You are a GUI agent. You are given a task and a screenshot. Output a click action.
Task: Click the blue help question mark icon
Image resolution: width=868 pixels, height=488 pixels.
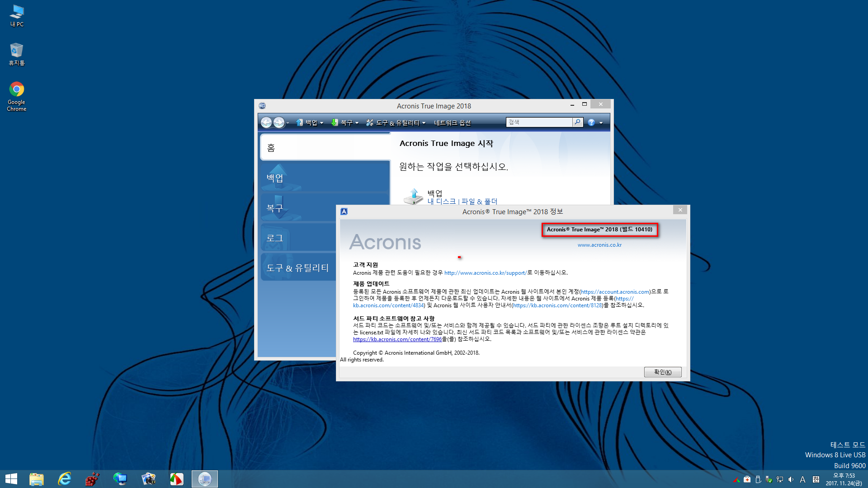pos(591,122)
